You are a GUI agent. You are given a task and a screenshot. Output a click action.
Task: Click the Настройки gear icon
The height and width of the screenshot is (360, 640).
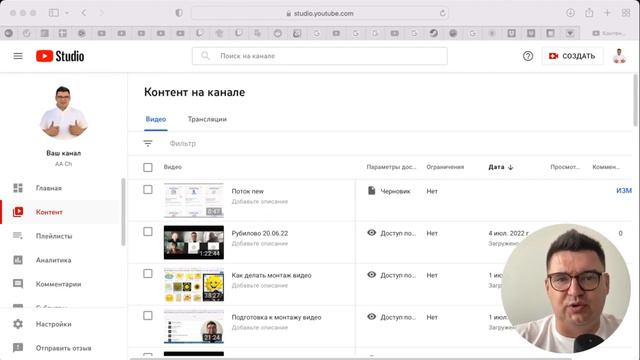[x=18, y=324]
